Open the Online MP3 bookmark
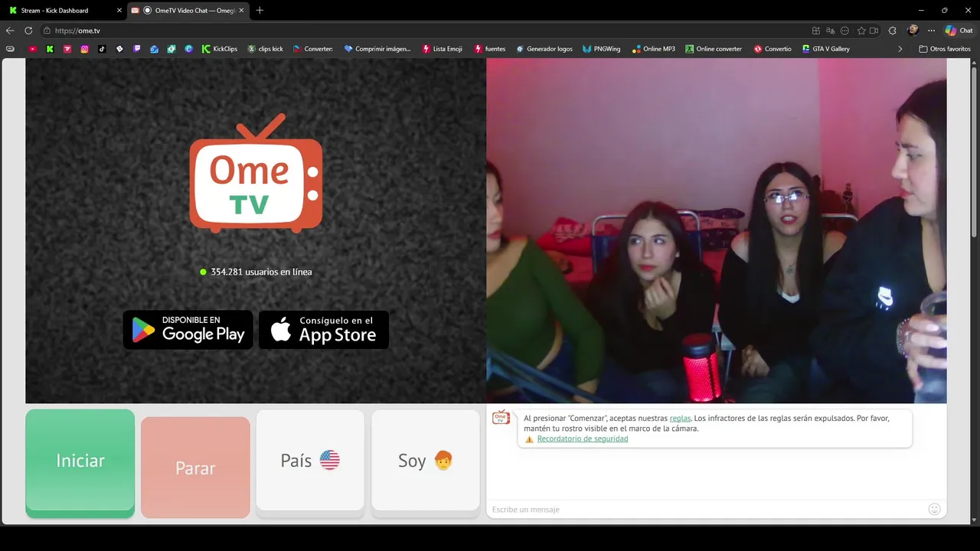980x551 pixels. pos(654,49)
